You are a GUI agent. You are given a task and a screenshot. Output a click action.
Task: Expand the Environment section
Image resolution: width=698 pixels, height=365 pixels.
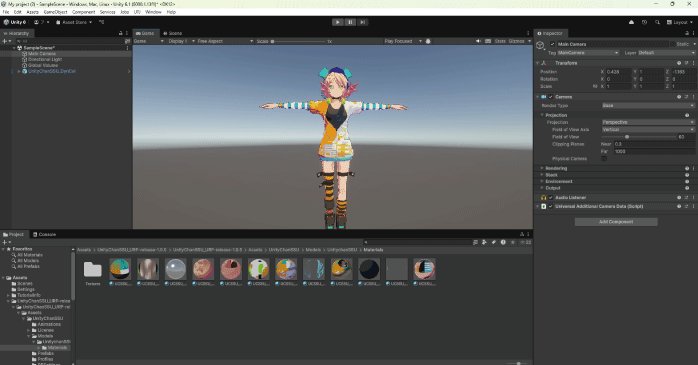[542, 182]
